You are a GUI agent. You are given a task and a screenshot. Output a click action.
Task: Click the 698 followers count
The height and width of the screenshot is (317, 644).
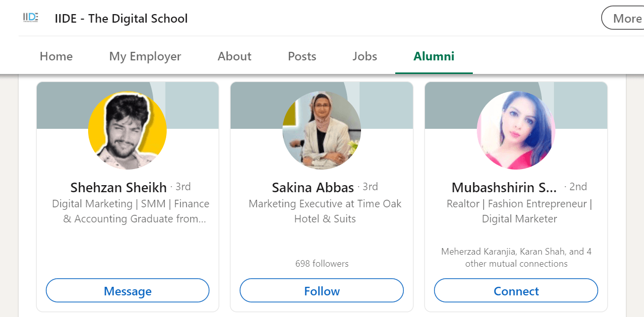point(322,263)
